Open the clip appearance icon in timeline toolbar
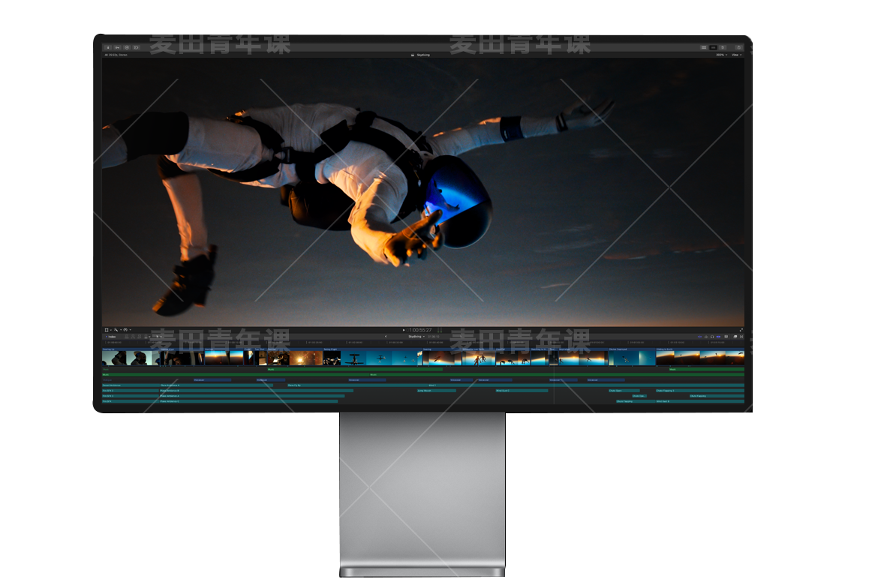 726,337
